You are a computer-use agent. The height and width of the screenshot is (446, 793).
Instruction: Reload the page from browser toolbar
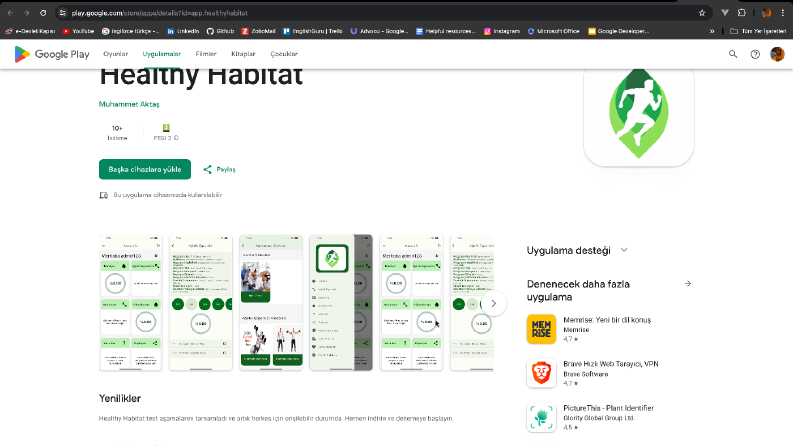click(x=43, y=13)
